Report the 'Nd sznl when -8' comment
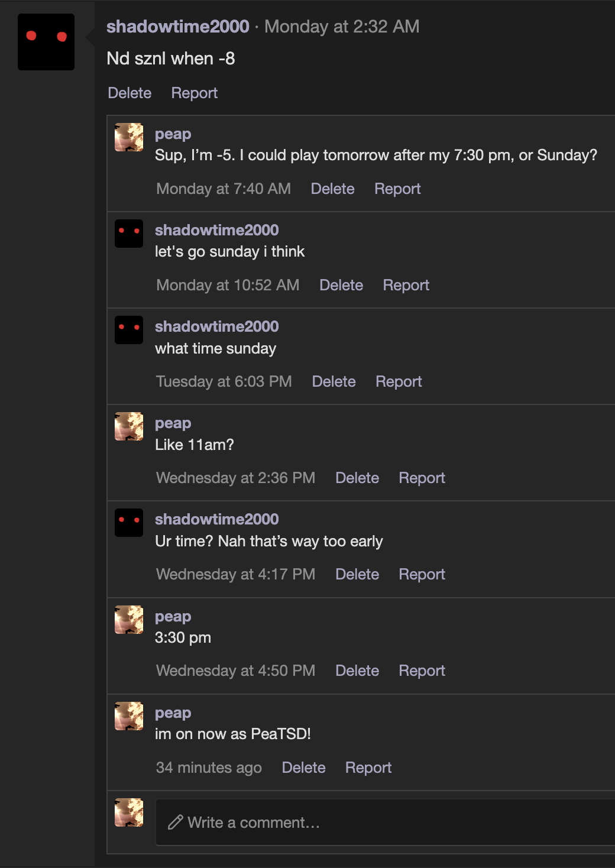 pos(194,93)
